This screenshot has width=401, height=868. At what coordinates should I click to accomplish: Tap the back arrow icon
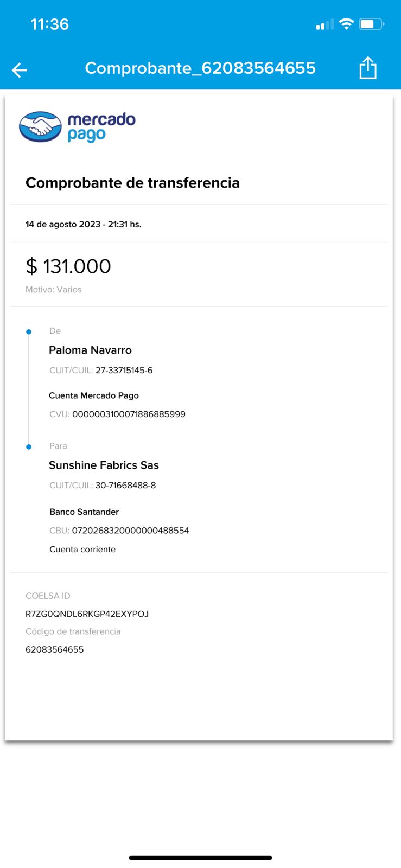[x=20, y=70]
